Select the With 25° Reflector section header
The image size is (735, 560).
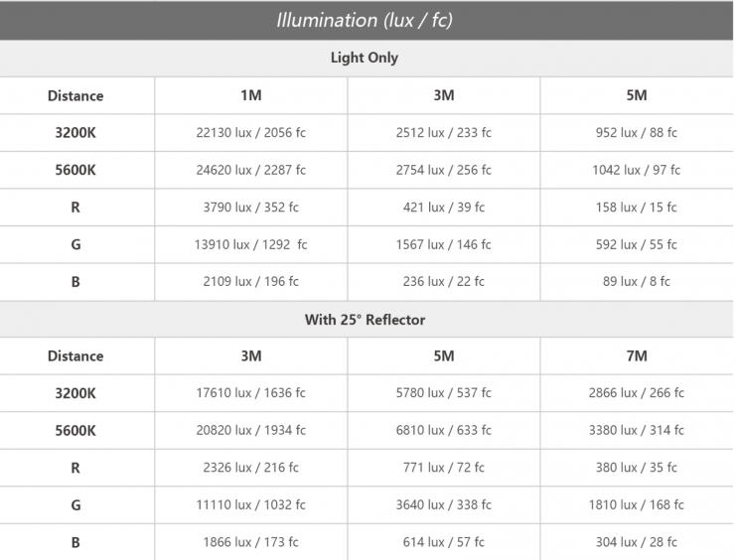pos(365,319)
